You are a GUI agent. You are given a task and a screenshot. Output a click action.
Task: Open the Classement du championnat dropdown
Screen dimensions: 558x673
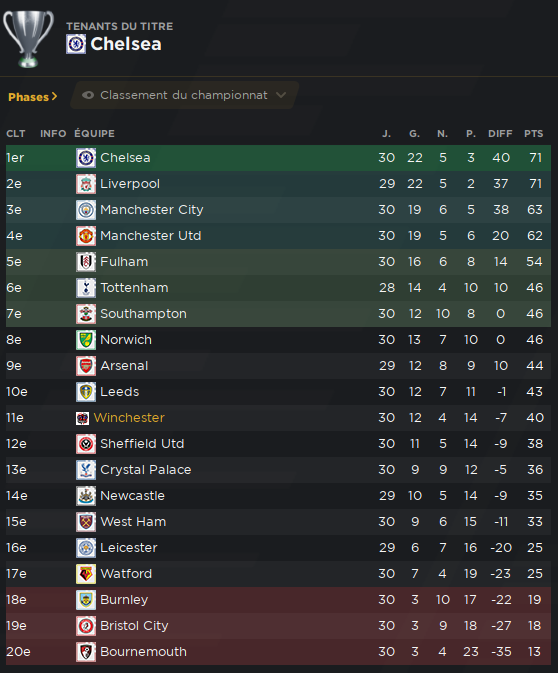(x=185, y=95)
